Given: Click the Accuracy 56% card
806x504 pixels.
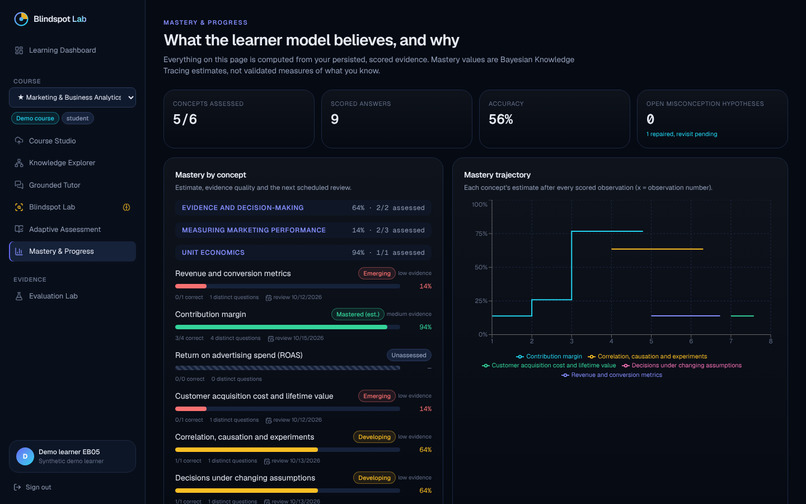Looking at the screenshot, I should (x=555, y=119).
